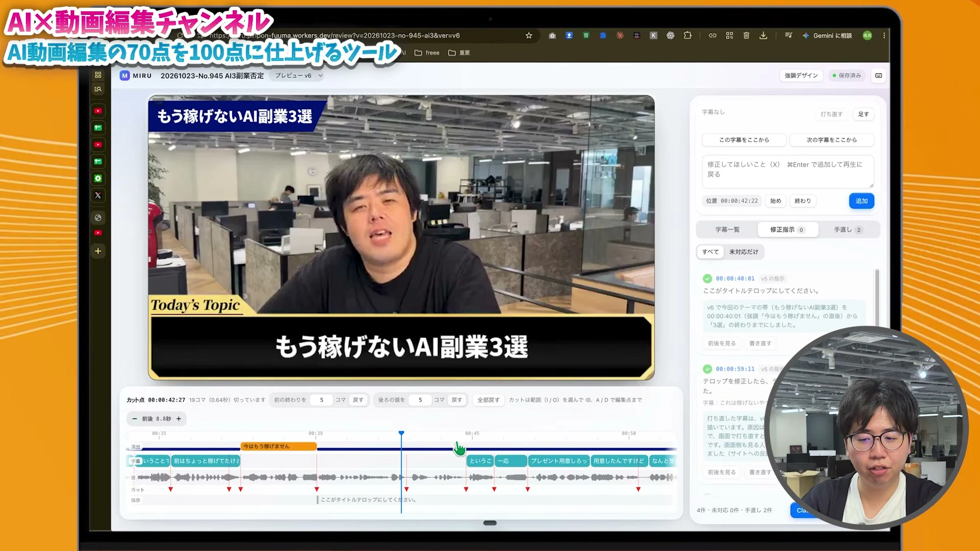Screen dimensions: 980x551
Task: Switch to the 修正指示 tab
Action: coord(787,230)
